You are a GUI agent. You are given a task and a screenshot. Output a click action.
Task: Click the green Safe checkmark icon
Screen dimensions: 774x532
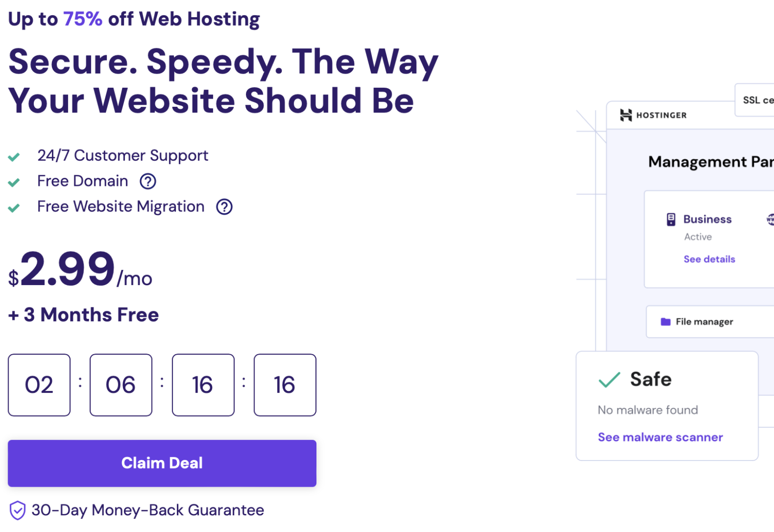coord(609,380)
